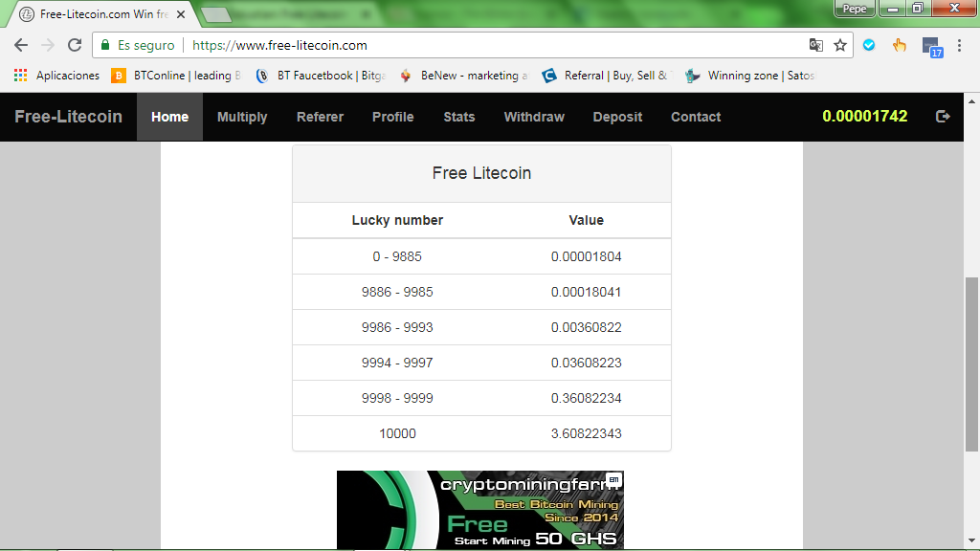The image size is (980, 551).
Task: Click the Free Litecoin table heading
Action: (x=482, y=173)
